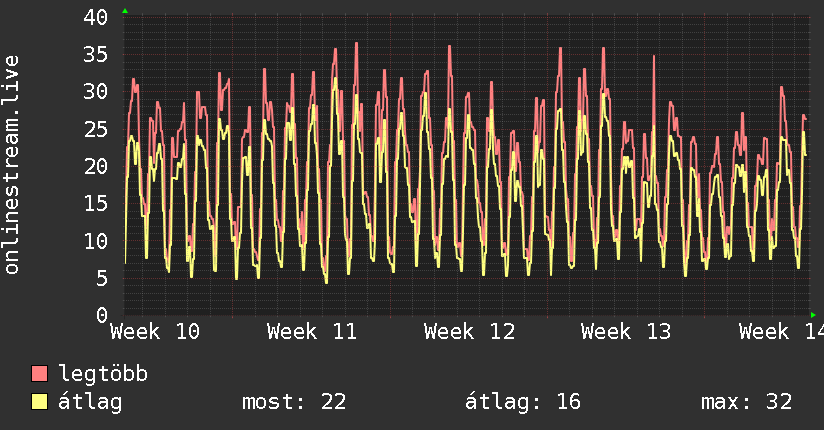Click the 'Week 11' axis label
Image resolution: width=824 pixels, height=430 pixels.
(312, 332)
